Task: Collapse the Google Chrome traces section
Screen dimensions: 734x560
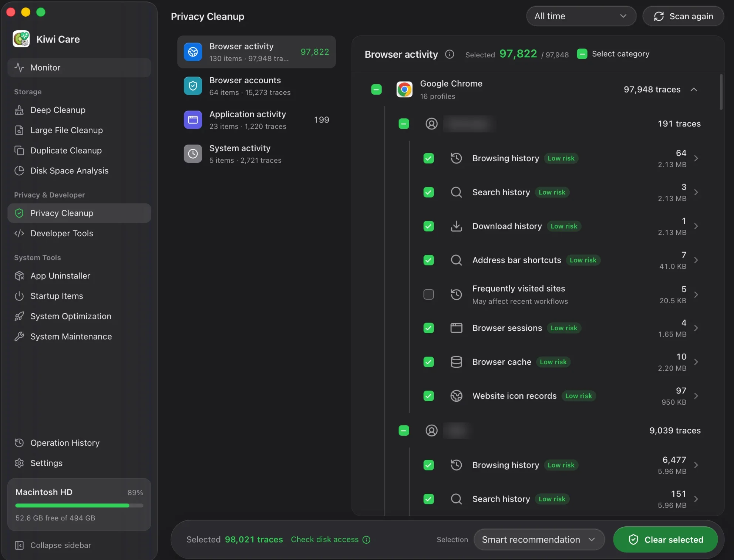Action: point(694,90)
